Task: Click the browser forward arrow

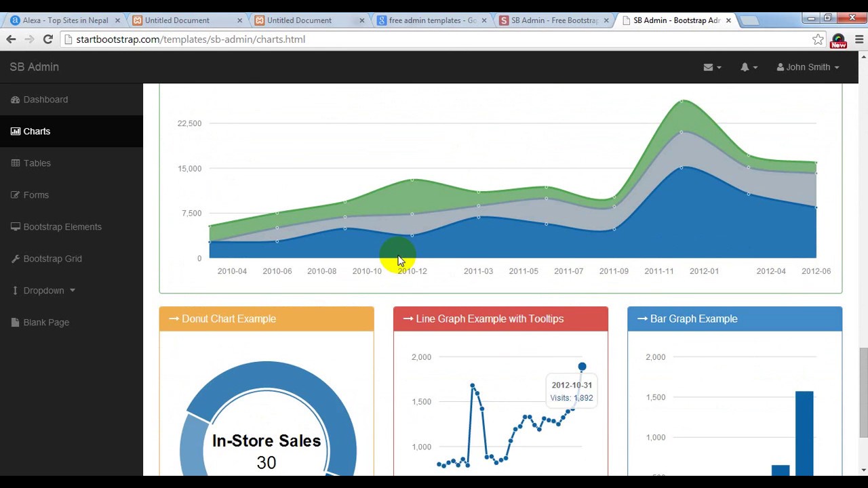Action: [29, 39]
